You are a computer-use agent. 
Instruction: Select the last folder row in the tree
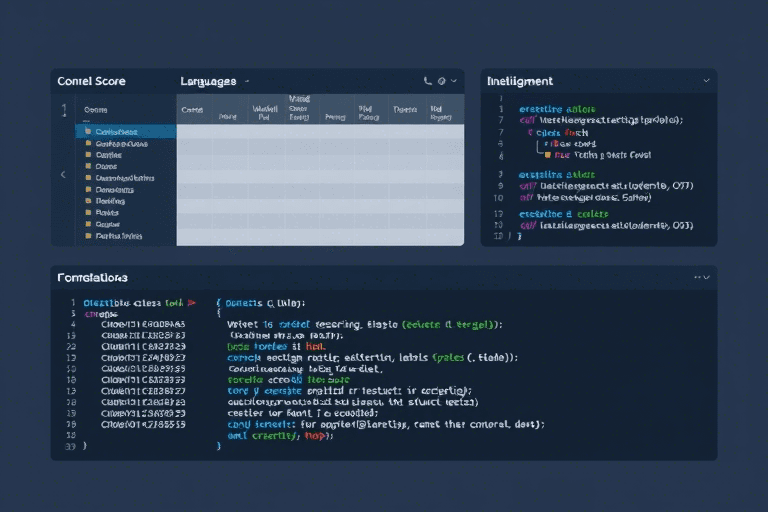pos(126,236)
